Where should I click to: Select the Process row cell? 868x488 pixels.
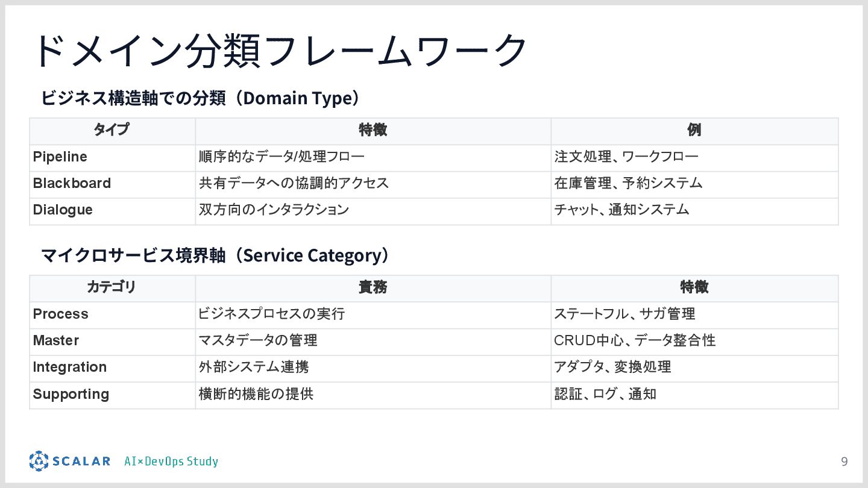click(x=112, y=314)
